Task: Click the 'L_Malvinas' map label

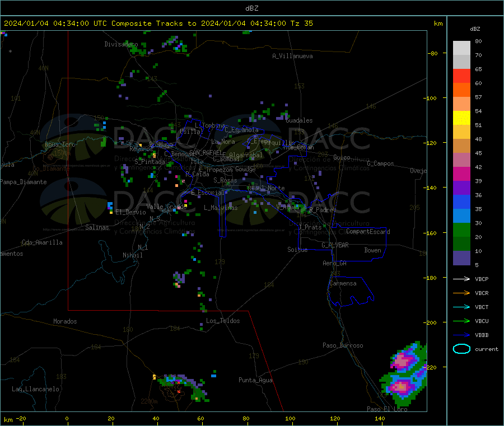Action: click(x=221, y=208)
